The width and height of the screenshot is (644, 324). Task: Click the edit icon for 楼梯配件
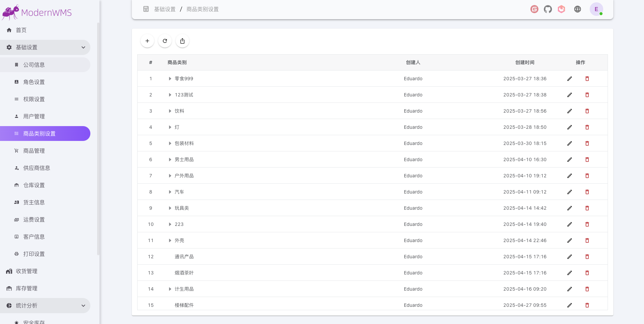pos(569,305)
